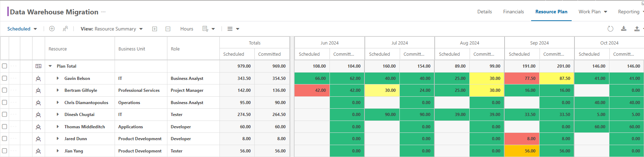The height and width of the screenshot is (157, 644).
Task: Click the Business Unit column header
Action: [141, 49]
